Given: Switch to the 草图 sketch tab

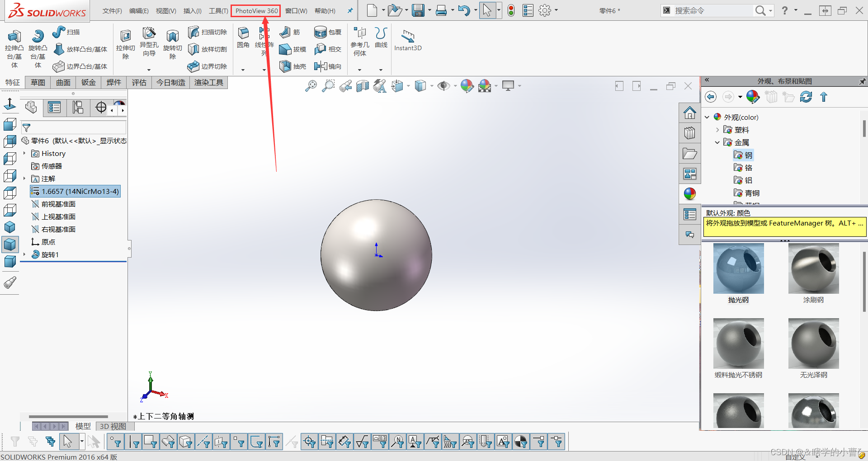Looking at the screenshot, I should point(38,83).
